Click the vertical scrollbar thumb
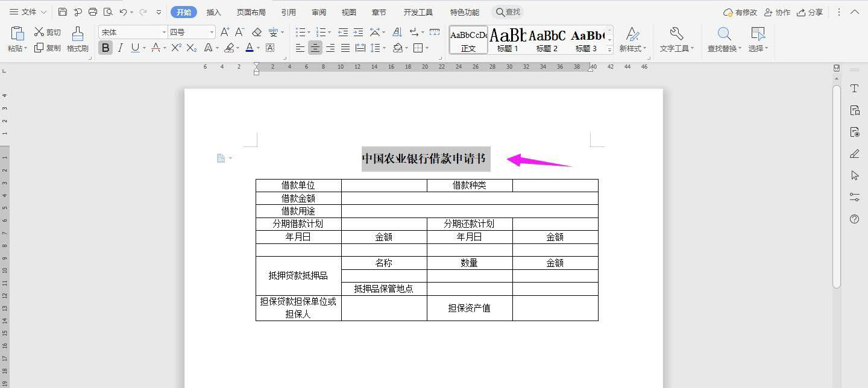The image size is (868, 388). pyautogui.click(x=837, y=187)
